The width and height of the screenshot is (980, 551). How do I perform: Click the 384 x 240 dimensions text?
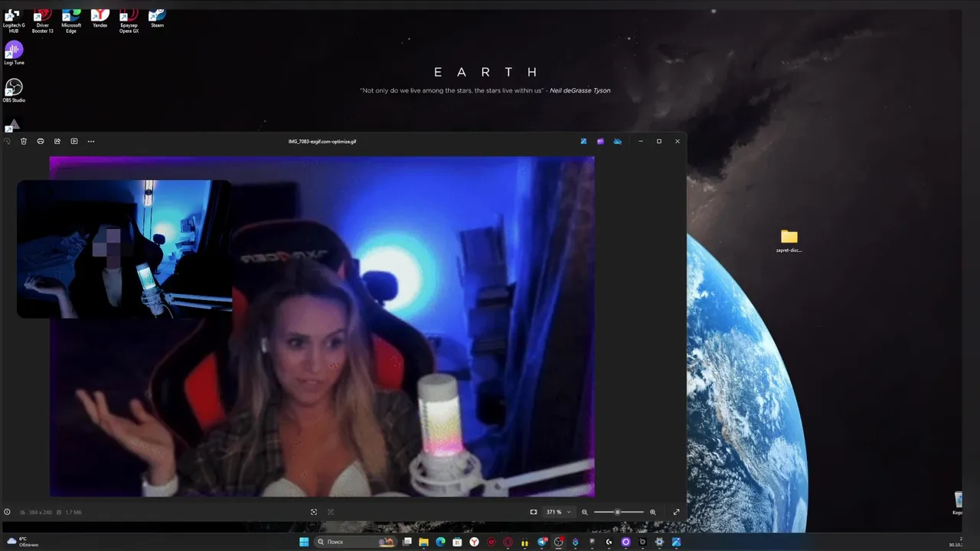[x=41, y=512]
